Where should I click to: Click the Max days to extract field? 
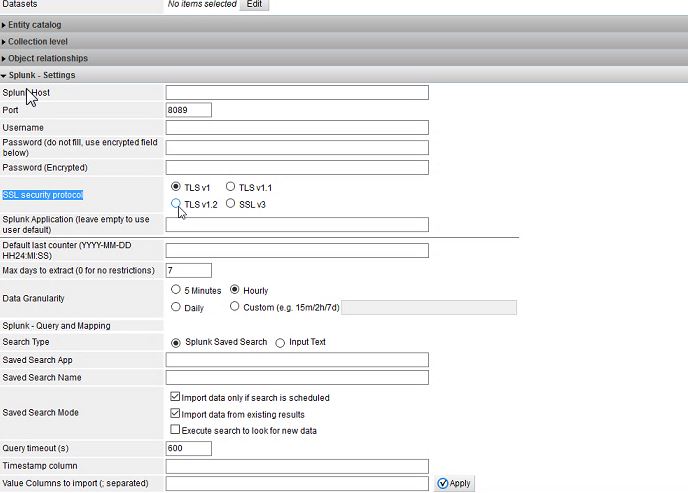click(189, 271)
